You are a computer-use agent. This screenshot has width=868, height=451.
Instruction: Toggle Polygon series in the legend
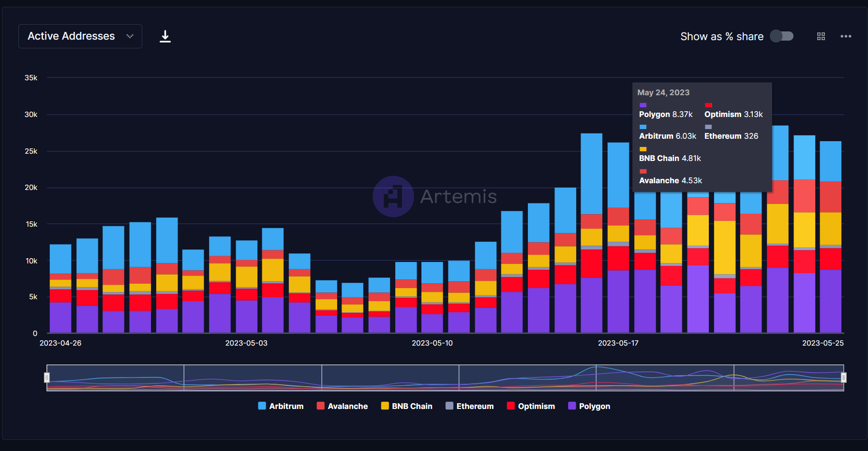tap(589, 406)
